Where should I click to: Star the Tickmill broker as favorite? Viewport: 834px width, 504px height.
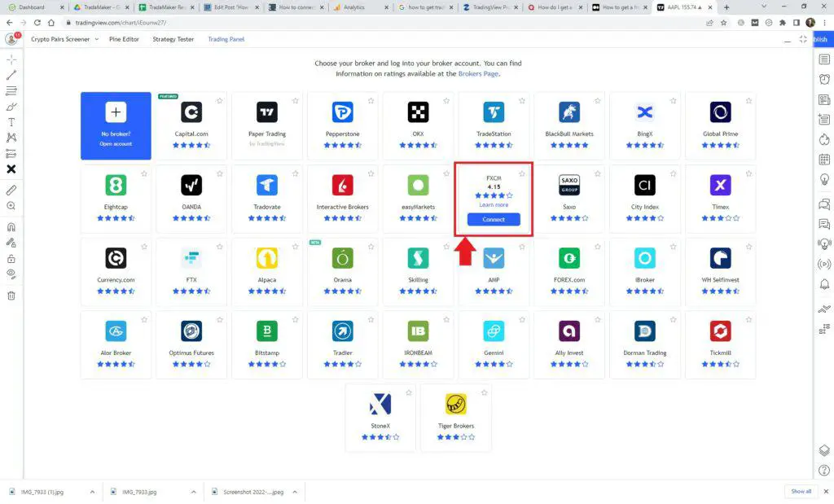(748, 319)
